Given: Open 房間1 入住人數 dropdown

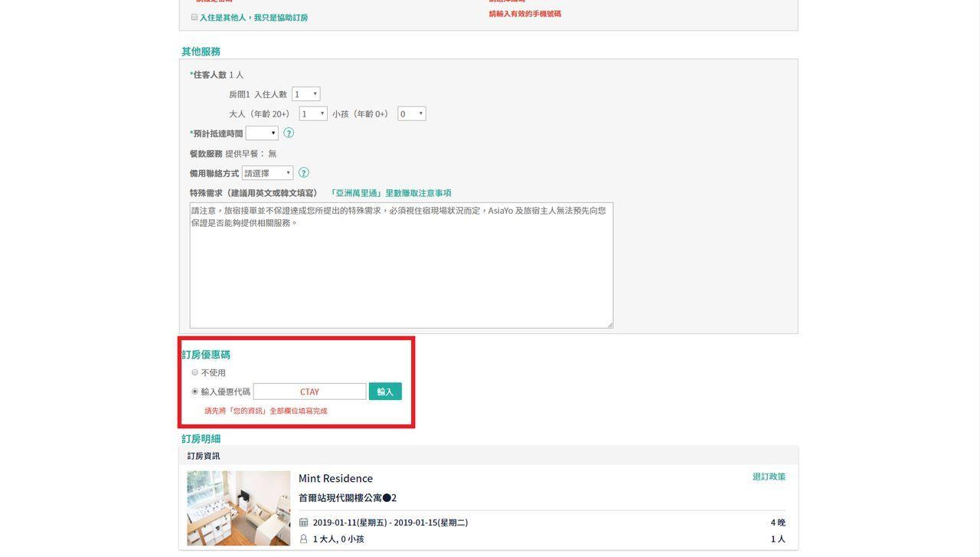Looking at the screenshot, I should point(305,94).
